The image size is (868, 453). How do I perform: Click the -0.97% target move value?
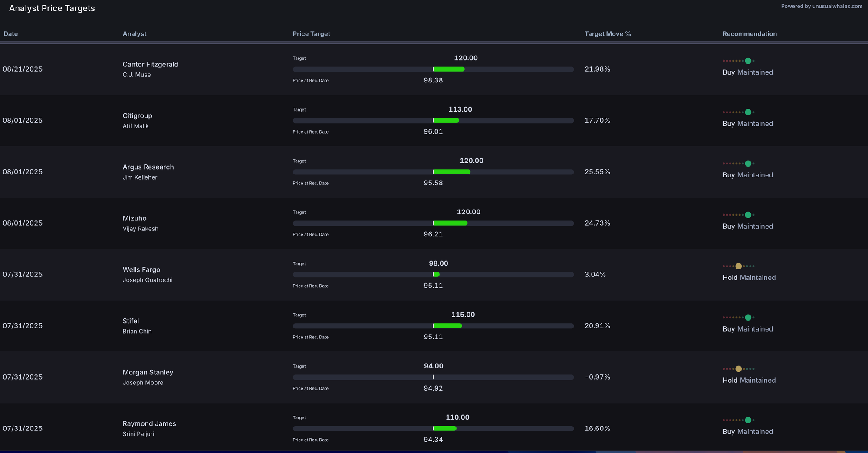coord(597,377)
